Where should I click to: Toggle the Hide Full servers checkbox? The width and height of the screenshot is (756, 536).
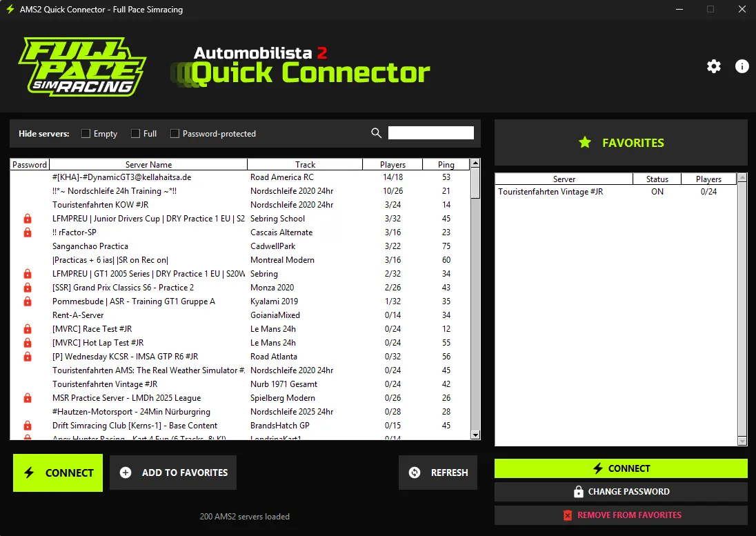point(136,134)
